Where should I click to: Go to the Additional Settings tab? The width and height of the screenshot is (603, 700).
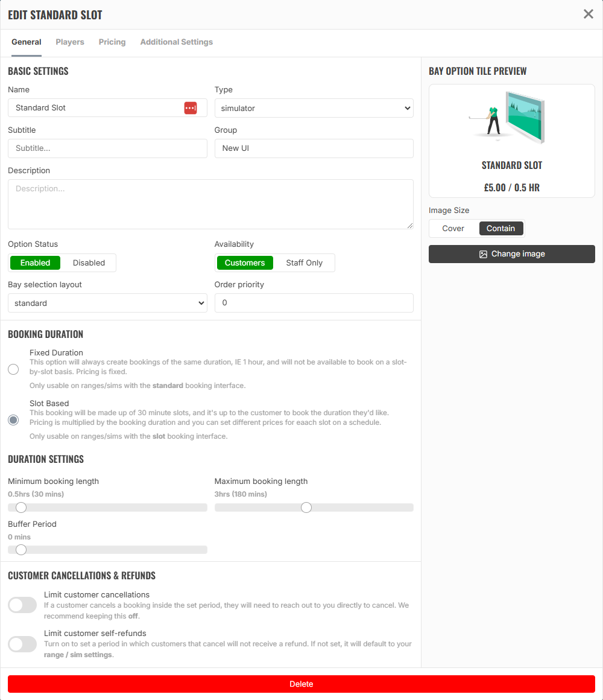coord(176,42)
